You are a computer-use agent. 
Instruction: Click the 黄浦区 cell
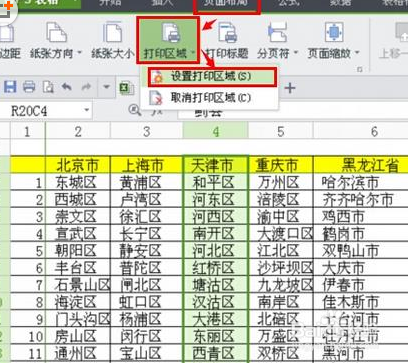coord(147,182)
